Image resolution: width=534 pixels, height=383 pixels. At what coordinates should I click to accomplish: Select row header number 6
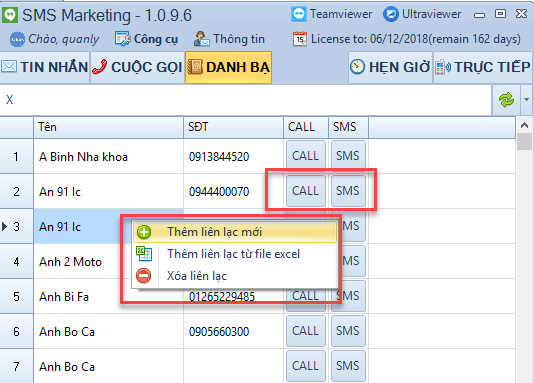(x=16, y=332)
